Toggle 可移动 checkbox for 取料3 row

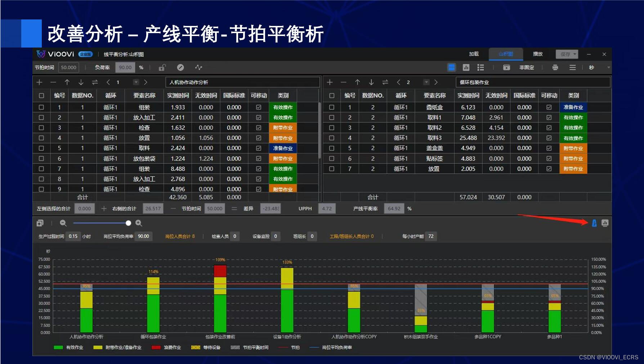click(x=549, y=138)
